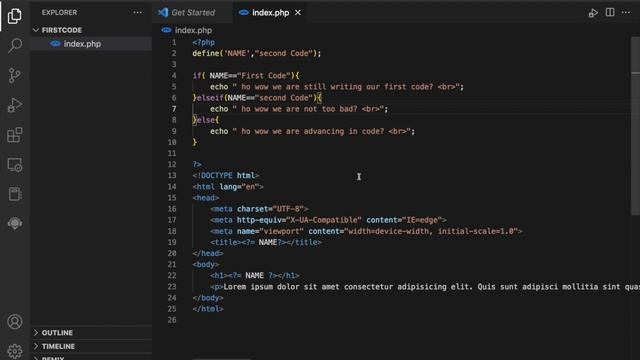Click the meta viewport line
This screenshot has height=360, width=640.
tap(366, 231)
